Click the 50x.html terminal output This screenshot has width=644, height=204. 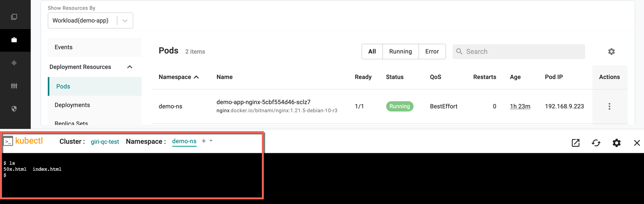tap(15, 169)
